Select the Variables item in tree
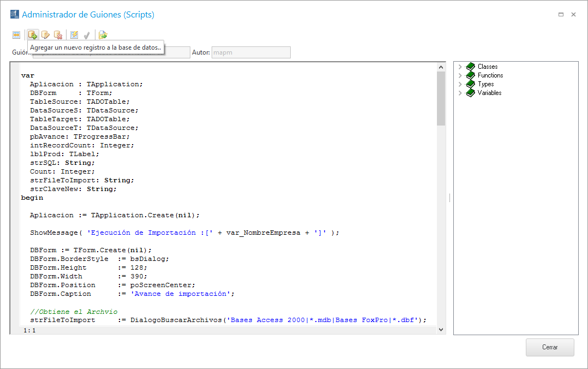Image resolution: width=588 pixels, height=369 pixels. point(489,93)
